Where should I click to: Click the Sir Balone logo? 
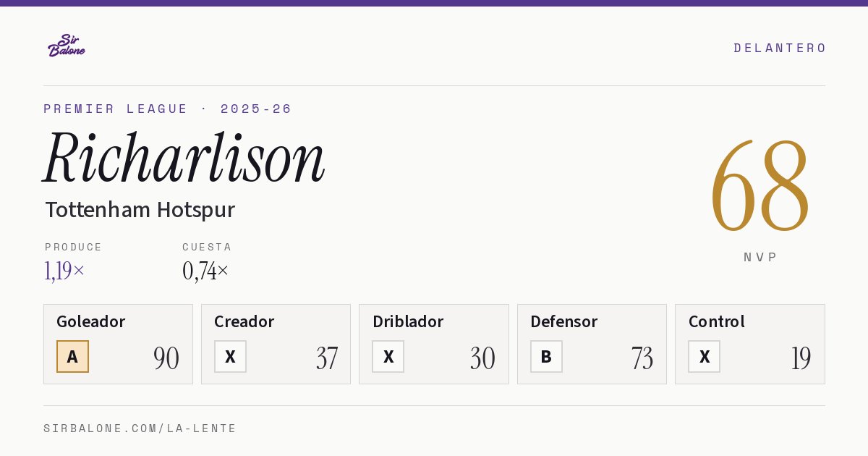pos(67,46)
